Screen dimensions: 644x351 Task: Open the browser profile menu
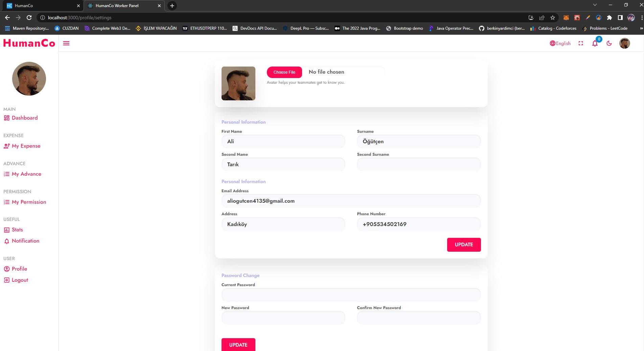[631, 18]
